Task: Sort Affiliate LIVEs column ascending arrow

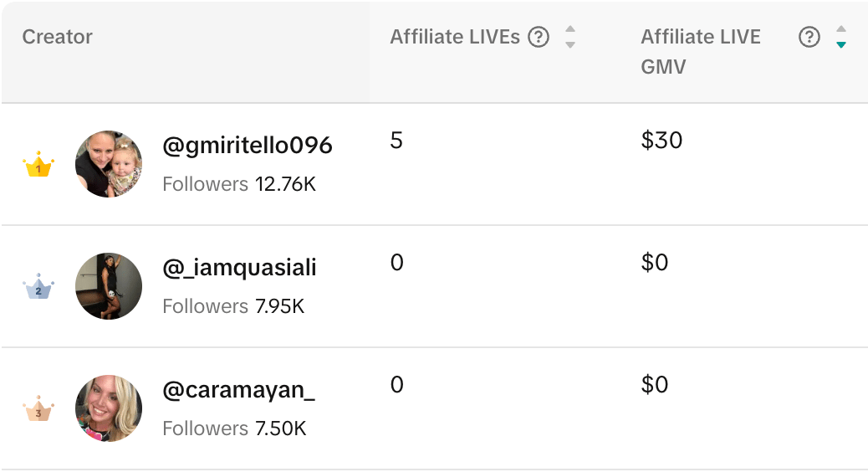Action: pyautogui.click(x=570, y=29)
